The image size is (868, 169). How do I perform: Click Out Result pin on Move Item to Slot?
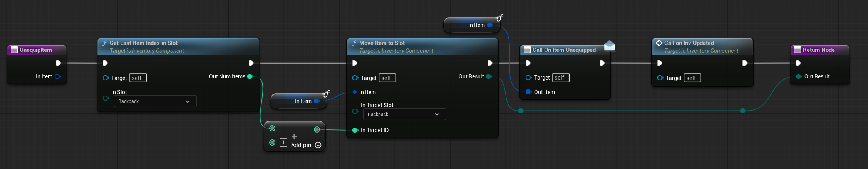point(489,76)
